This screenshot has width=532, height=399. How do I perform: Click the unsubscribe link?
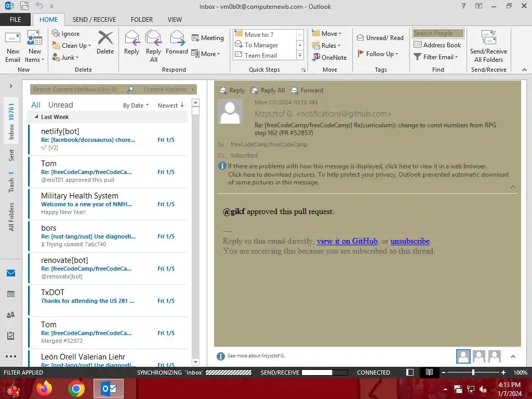tap(410, 241)
